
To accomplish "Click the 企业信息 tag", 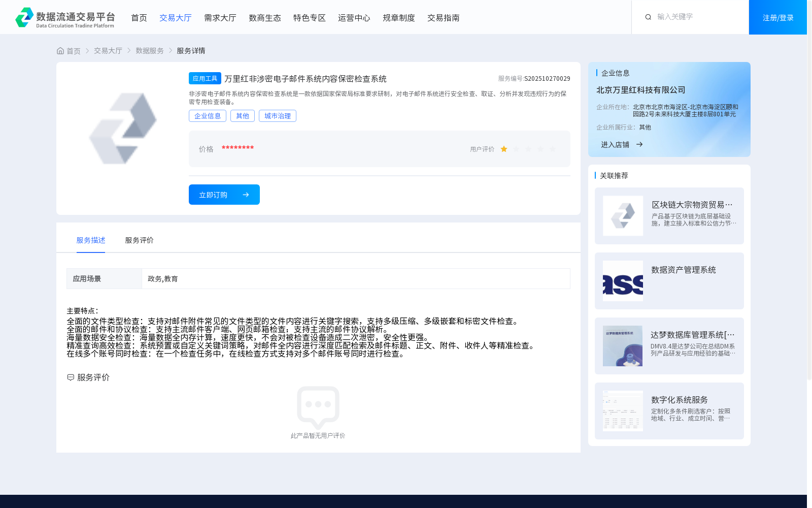I will point(208,116).
